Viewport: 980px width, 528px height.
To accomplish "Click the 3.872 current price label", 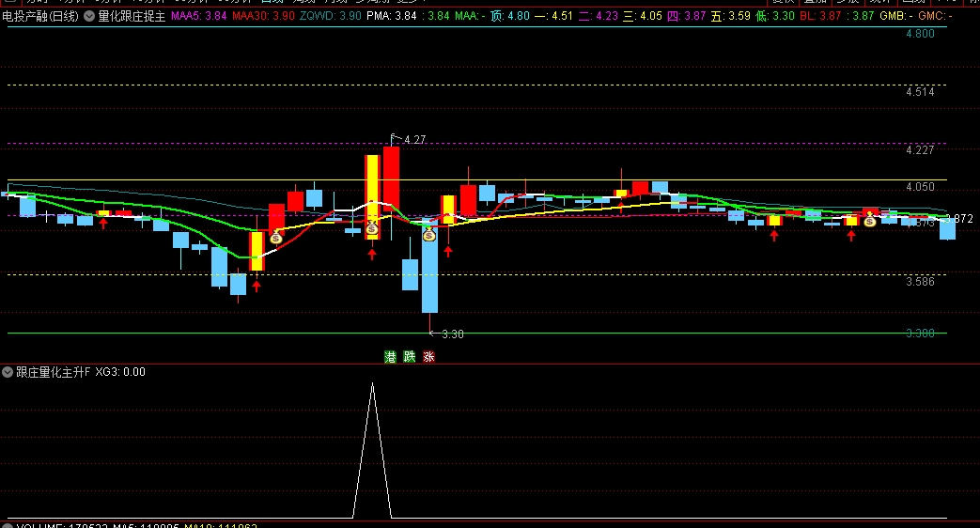I will [x=959, y=219].
